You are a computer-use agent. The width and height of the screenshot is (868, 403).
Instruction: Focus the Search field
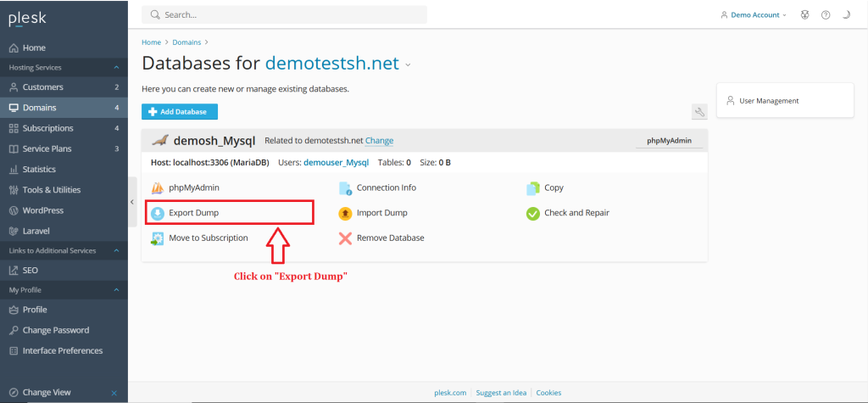pos(284,15)
